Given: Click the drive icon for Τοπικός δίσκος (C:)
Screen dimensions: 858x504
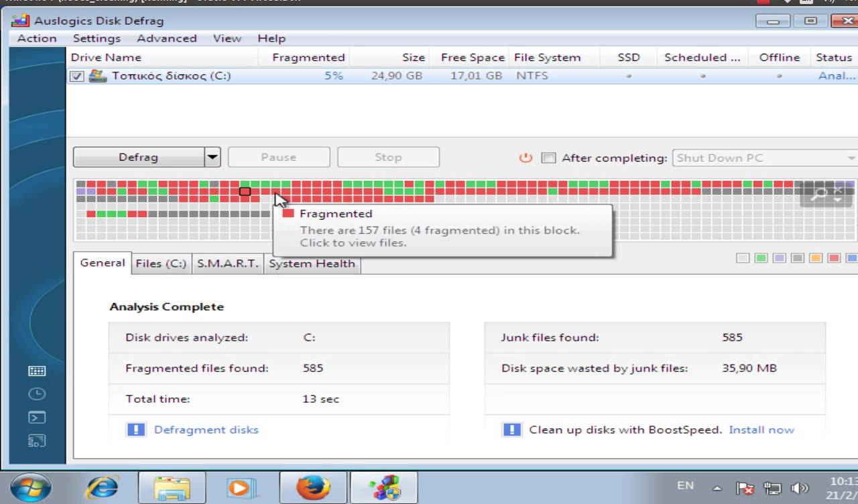Looking at the screenshot, I should [x=98, y=76].
